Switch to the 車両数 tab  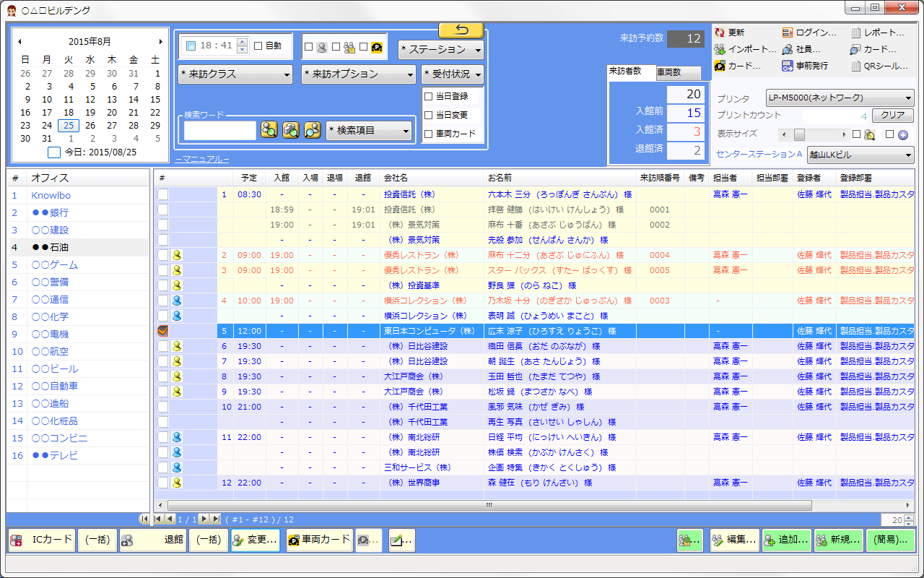[678, 72]
